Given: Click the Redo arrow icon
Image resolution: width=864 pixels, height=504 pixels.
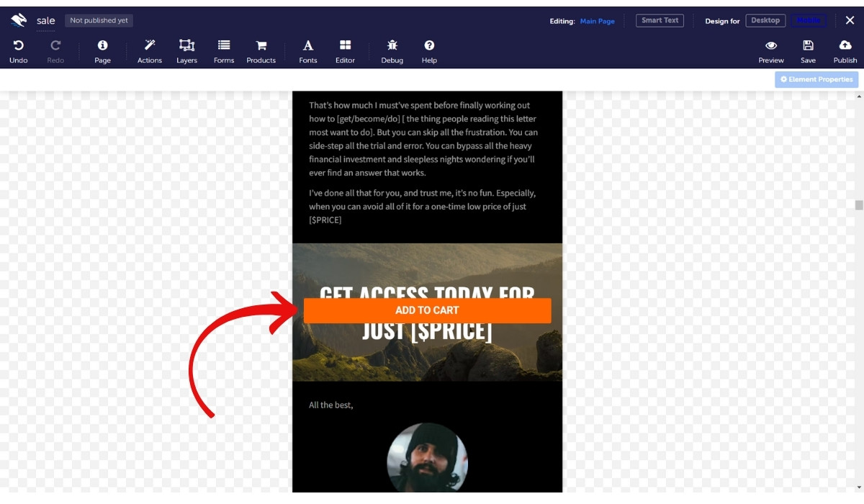Looking at the screenshot, I should 55,45.
